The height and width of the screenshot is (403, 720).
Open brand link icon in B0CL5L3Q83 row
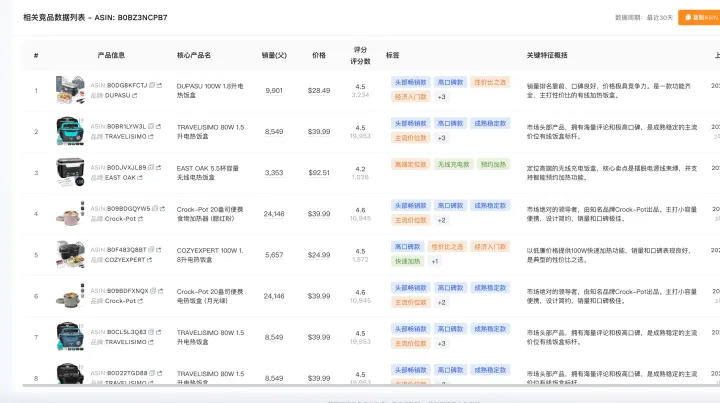[151, 342]
